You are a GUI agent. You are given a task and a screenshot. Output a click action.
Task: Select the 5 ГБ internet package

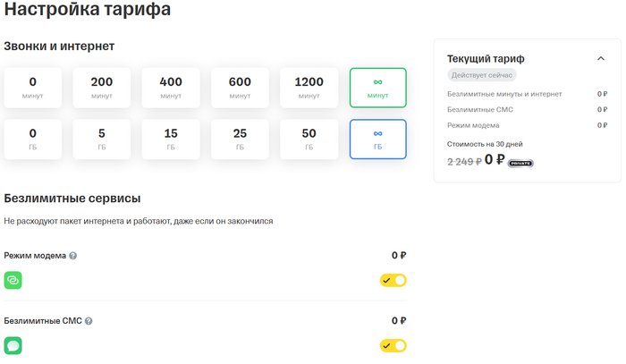click(101, 139)
